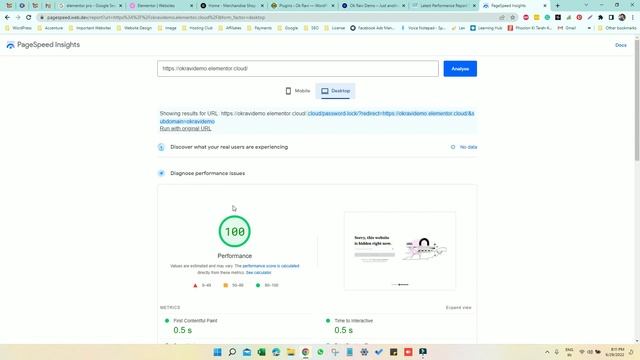Click the Analyze button

[x=460, y=69]
